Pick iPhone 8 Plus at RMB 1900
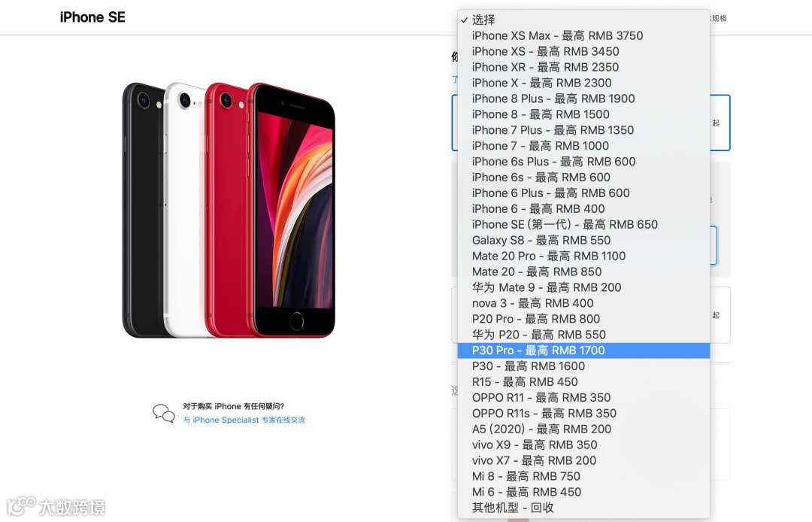This screenshot has width=812, height=522. click(x=583, y=99)
